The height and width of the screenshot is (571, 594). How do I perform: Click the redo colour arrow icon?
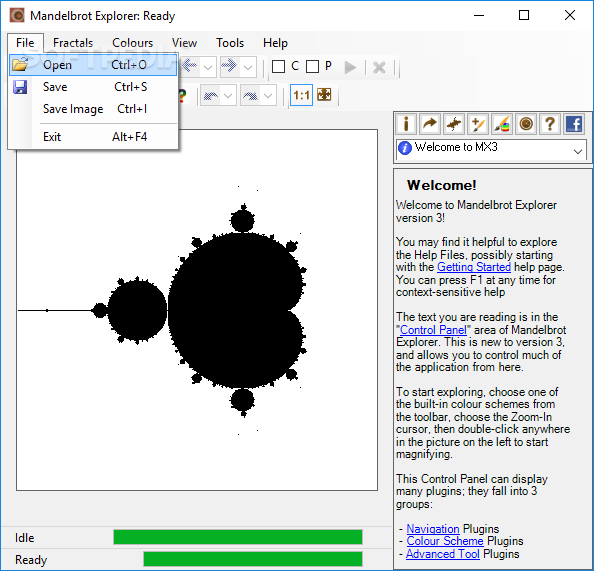click(x=250, y=95)
